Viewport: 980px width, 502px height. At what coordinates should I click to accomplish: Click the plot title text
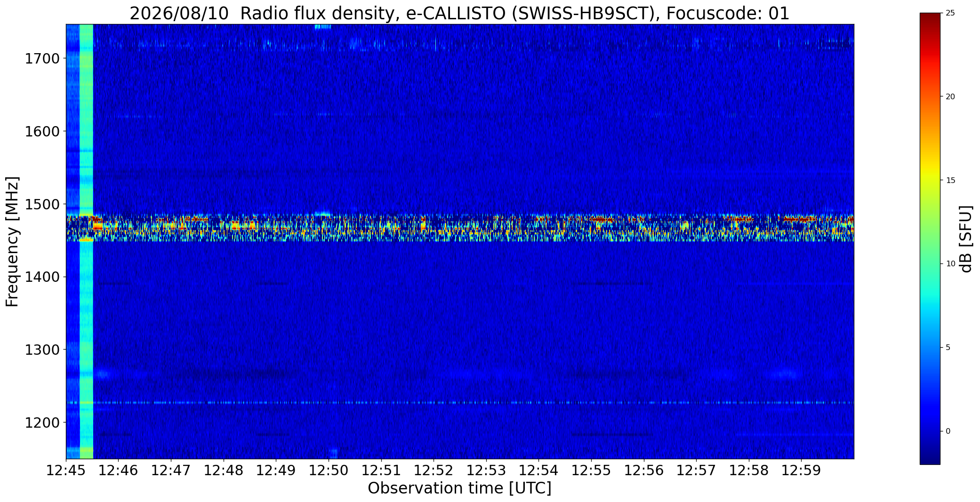click(459, 14)
